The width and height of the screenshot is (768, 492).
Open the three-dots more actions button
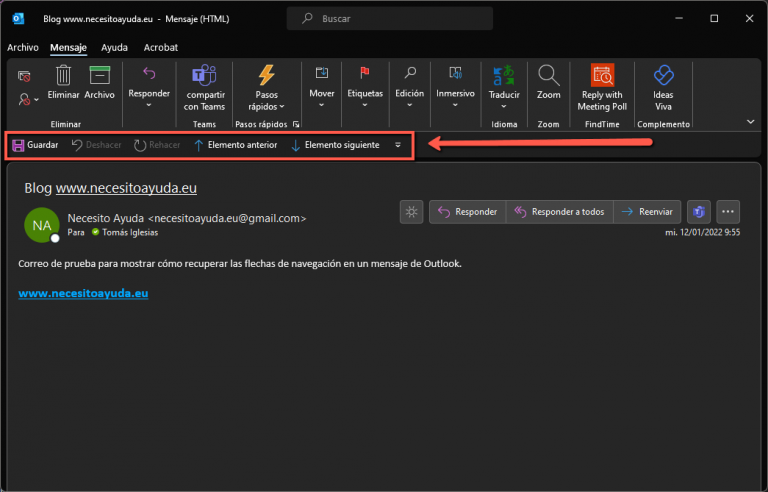point(728,212)
